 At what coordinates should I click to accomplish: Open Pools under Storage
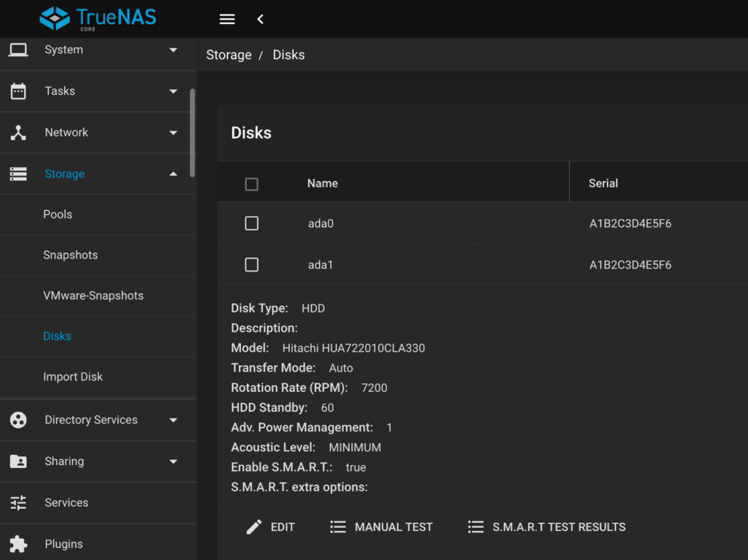coord(58,215)
